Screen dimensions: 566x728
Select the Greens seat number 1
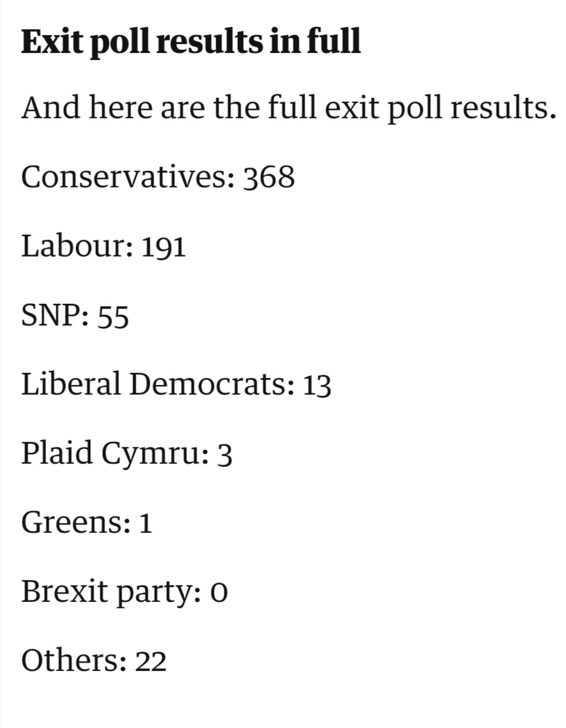146,523
